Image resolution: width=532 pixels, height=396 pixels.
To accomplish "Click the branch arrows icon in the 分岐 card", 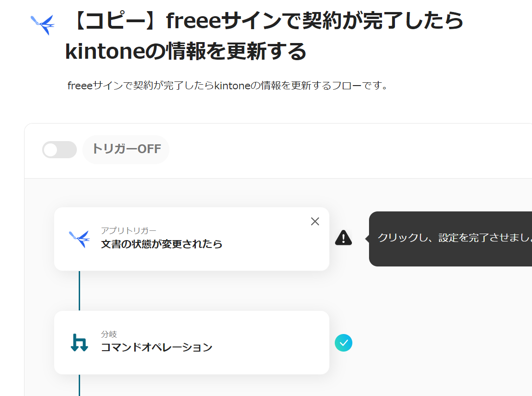I will click(79, 342).
